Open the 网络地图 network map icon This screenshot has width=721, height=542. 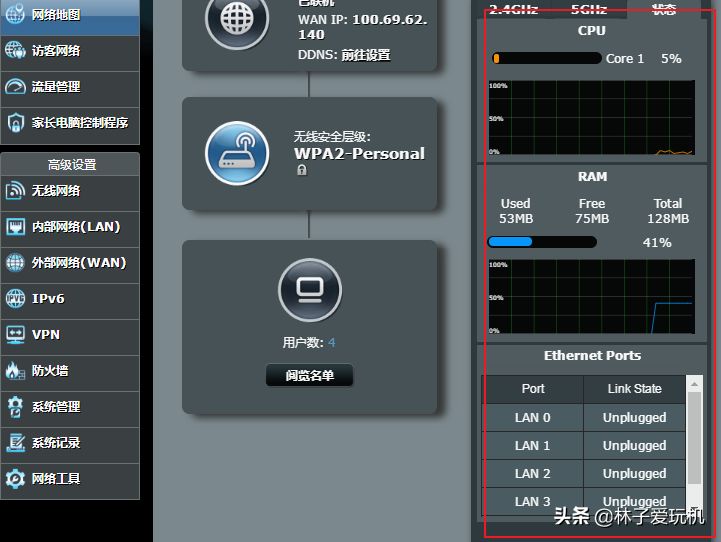15,14
